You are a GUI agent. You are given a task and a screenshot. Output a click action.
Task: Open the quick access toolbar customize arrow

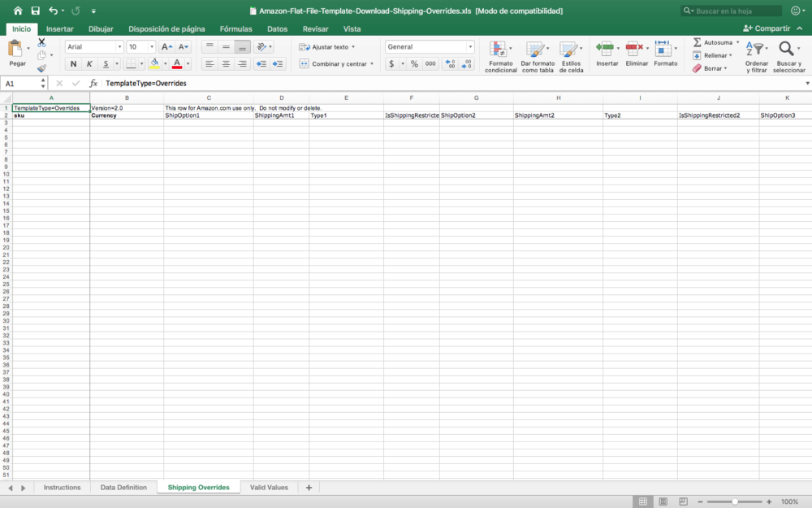[x=93, y=11]
